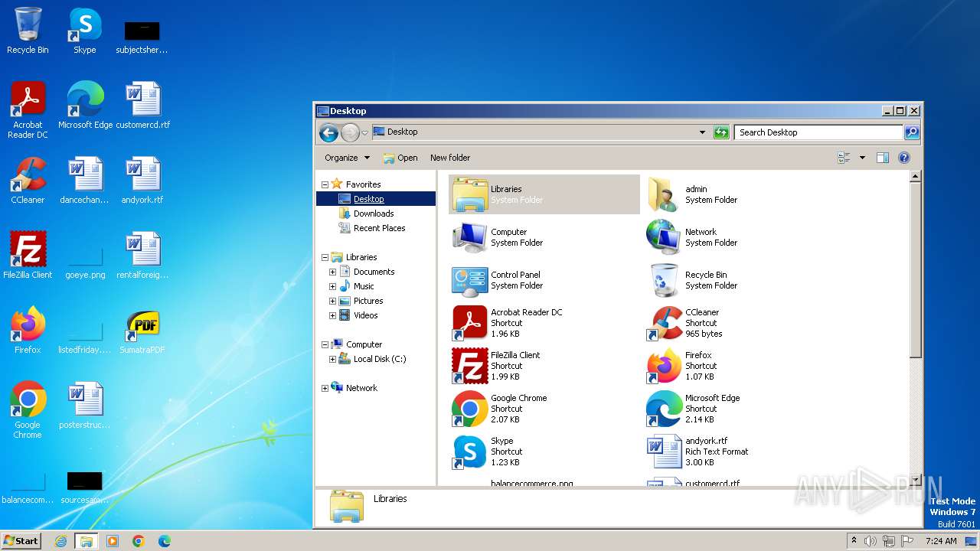Select FileZilla Client shortcut in Explorer
This screenshot has width=980, height=551.
point(469,366)
